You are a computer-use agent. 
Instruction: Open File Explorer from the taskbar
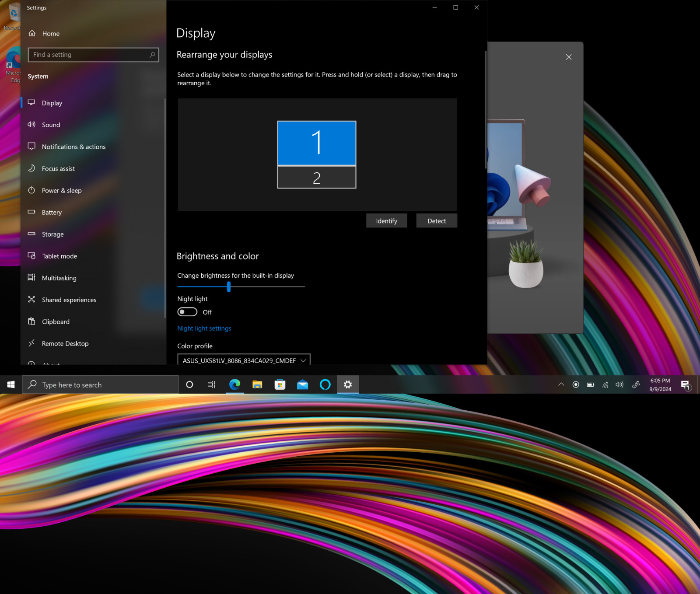[x=257, y=384]
